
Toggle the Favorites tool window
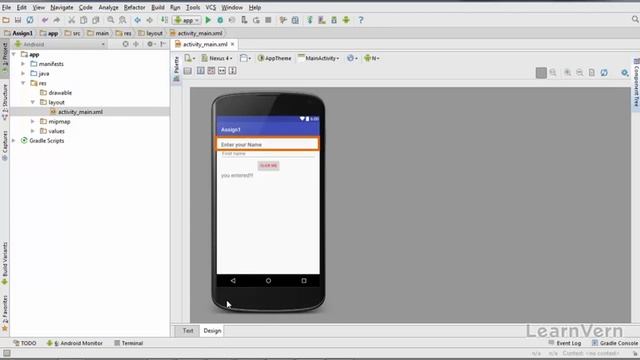point(4,313)
